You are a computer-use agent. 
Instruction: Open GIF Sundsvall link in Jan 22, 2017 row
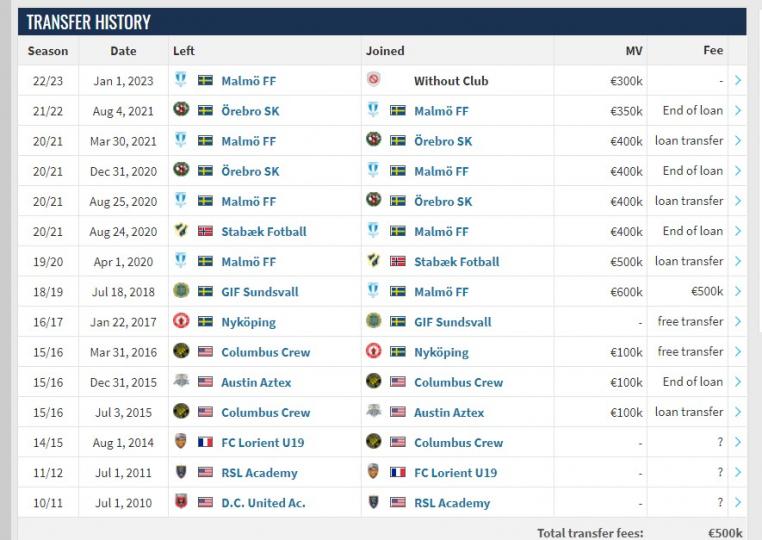coord(453,322)
